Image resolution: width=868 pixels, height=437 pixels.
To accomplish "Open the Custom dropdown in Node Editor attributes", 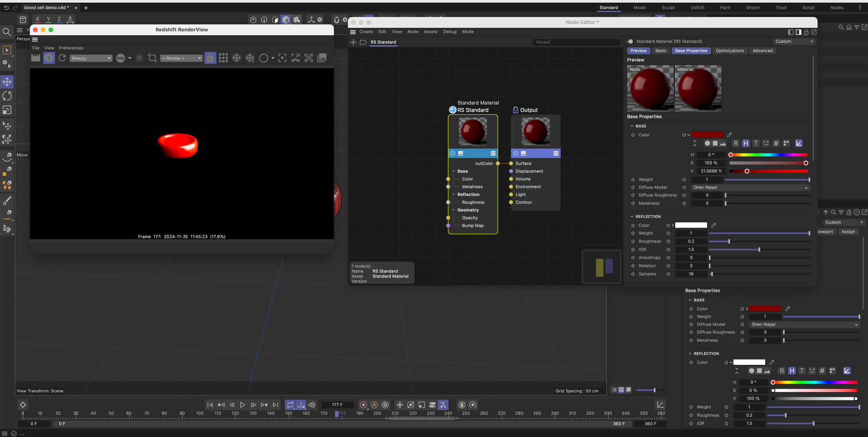I will pyautogui.click(x=794, y=42).
